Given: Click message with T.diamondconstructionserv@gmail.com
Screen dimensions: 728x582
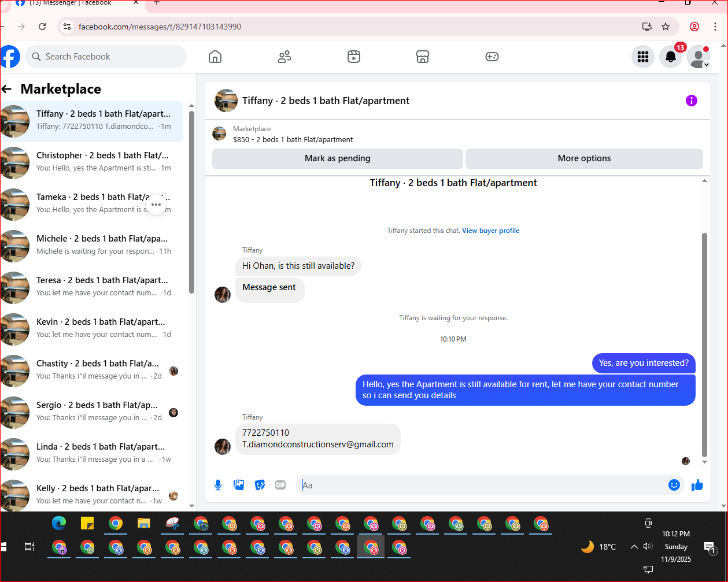Looking at the screenshot, I should coord(318,439).
